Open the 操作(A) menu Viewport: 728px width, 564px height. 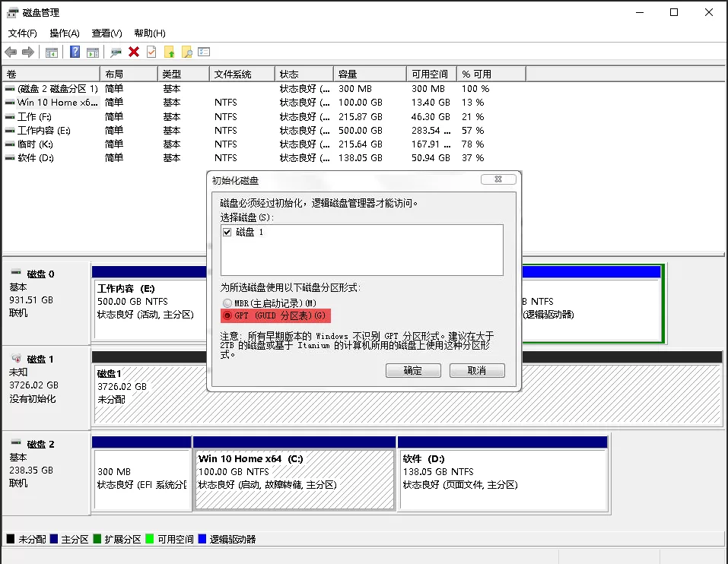(65, 33)
